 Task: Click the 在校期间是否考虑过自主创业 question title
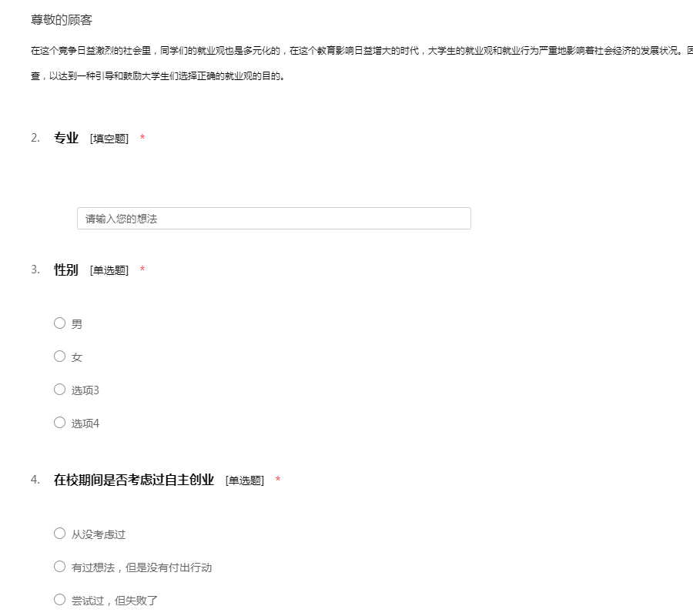tap(134, 480)
